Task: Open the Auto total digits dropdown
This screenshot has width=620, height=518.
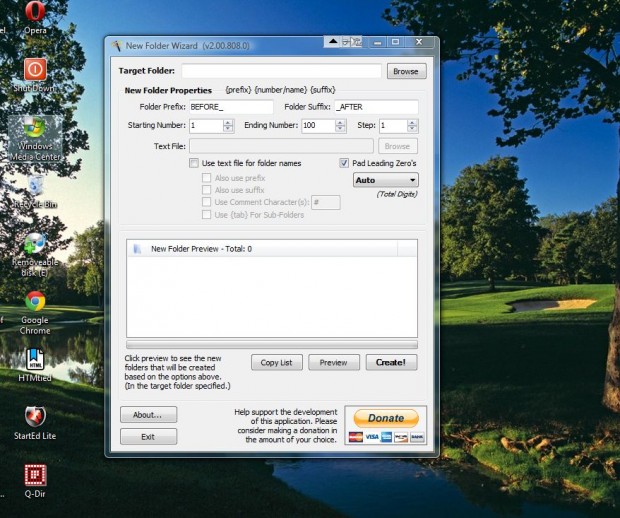Action: click(x=385, y=180)
